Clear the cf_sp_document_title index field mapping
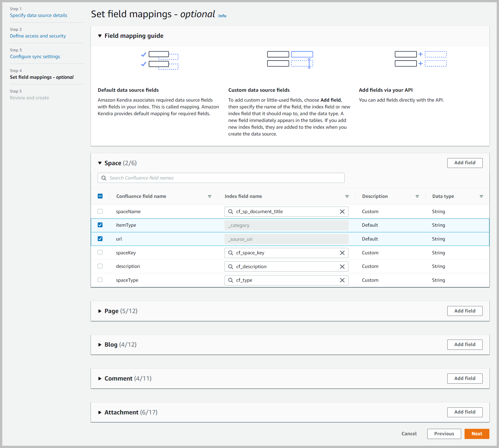Image resolution: width=499 pixels, height=448 pixels. [x=342, y=211]
